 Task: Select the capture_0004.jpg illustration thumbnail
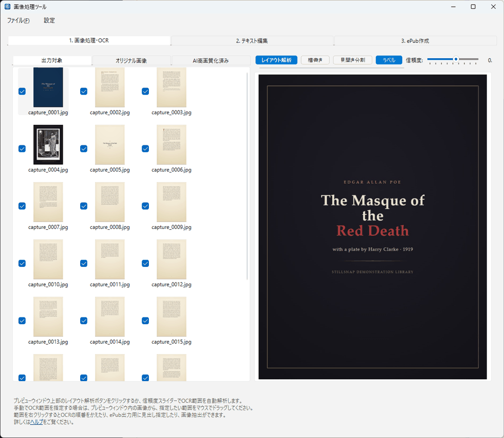click(48, 145)
